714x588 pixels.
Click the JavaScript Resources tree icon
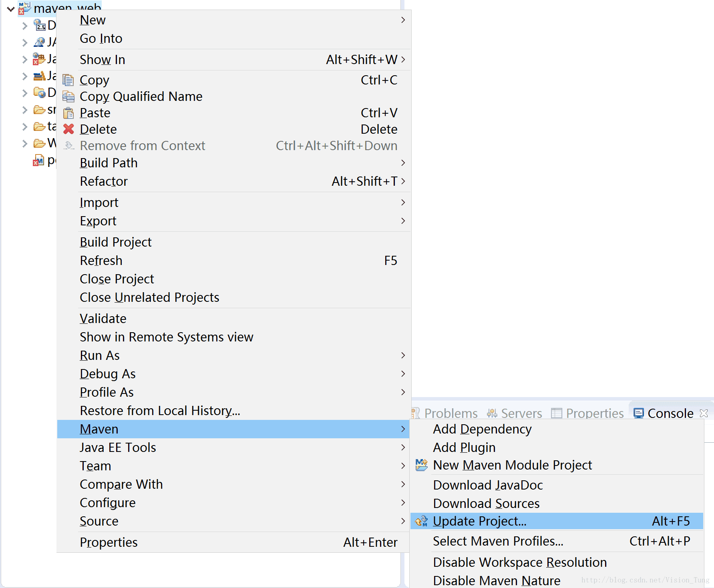(x=39, y=75)
